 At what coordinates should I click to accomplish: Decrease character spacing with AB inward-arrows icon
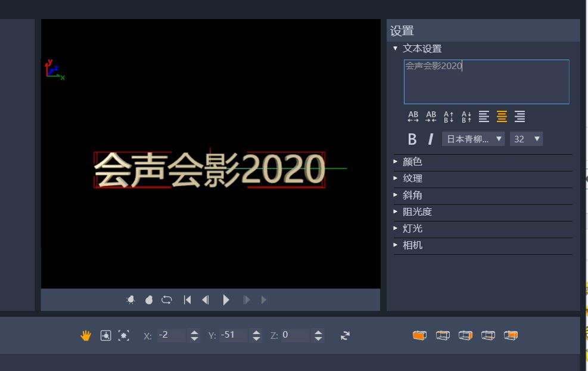[x=431, y=117]
